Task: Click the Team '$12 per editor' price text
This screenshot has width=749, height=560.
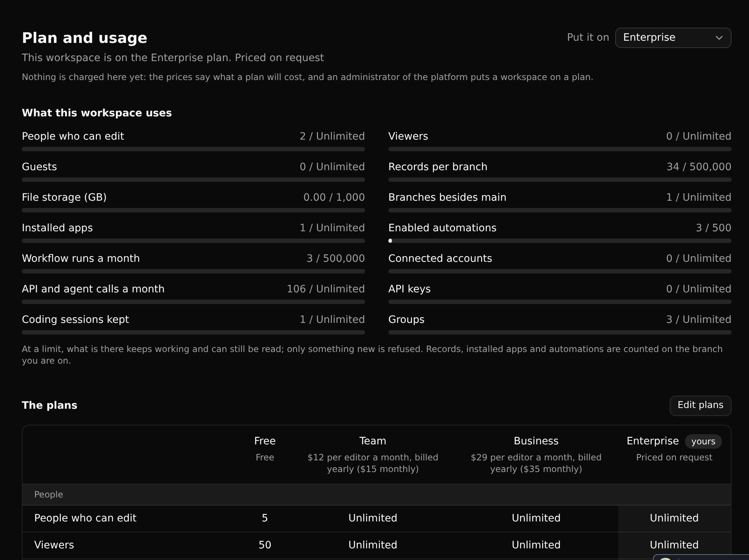Action: [x=373, y=463]
